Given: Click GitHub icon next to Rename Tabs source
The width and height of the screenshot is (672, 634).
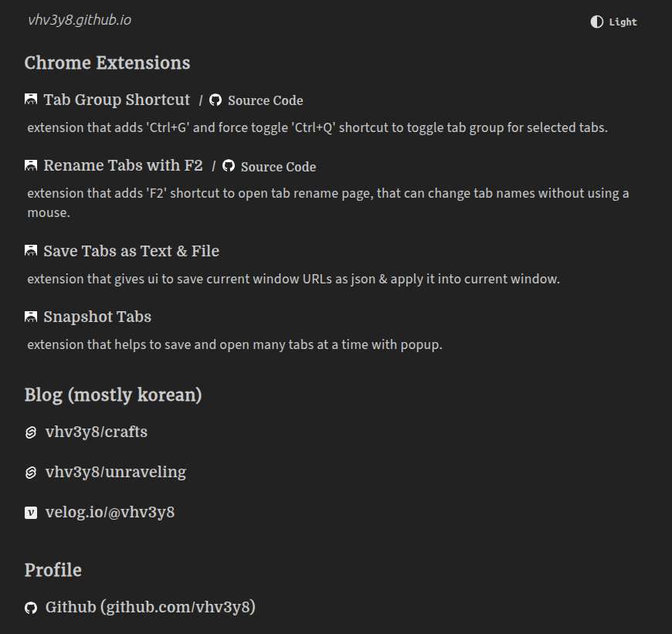Looking at the screenshot, I should (229, 166).
